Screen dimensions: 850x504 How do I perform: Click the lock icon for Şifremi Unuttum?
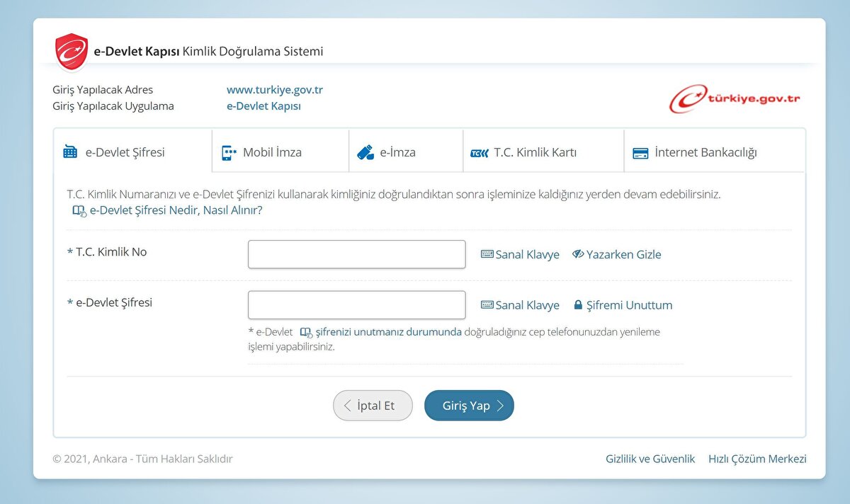coord(578,305)
